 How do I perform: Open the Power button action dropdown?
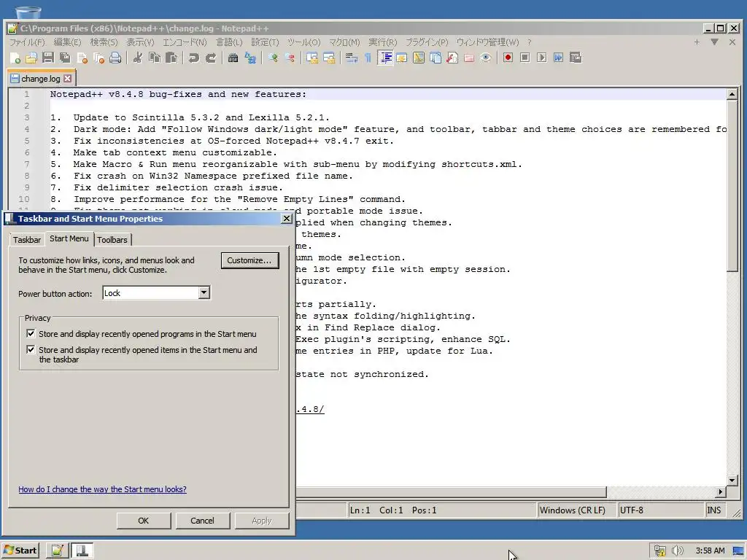204,293
